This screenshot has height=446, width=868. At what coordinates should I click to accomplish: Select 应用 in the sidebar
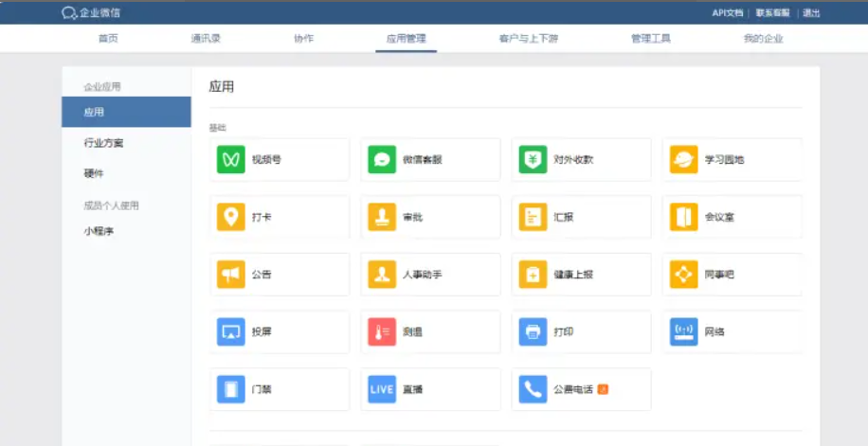pos(126,112)
